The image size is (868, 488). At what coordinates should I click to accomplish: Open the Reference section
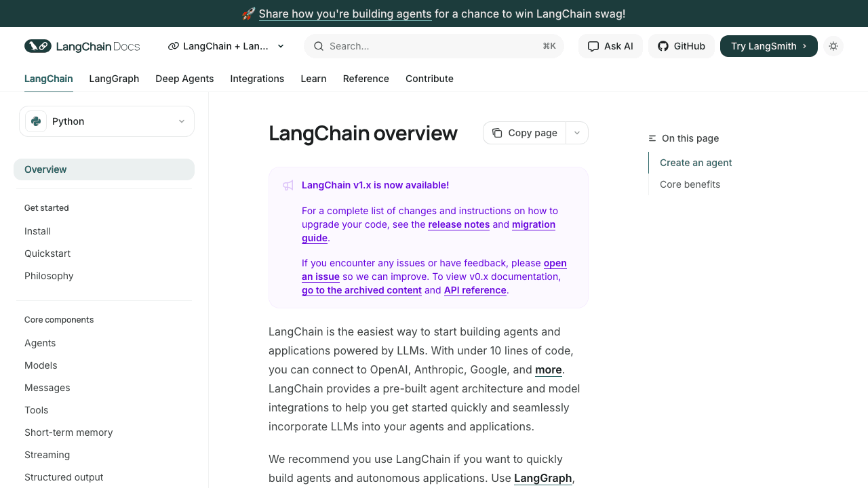[366, 79]
